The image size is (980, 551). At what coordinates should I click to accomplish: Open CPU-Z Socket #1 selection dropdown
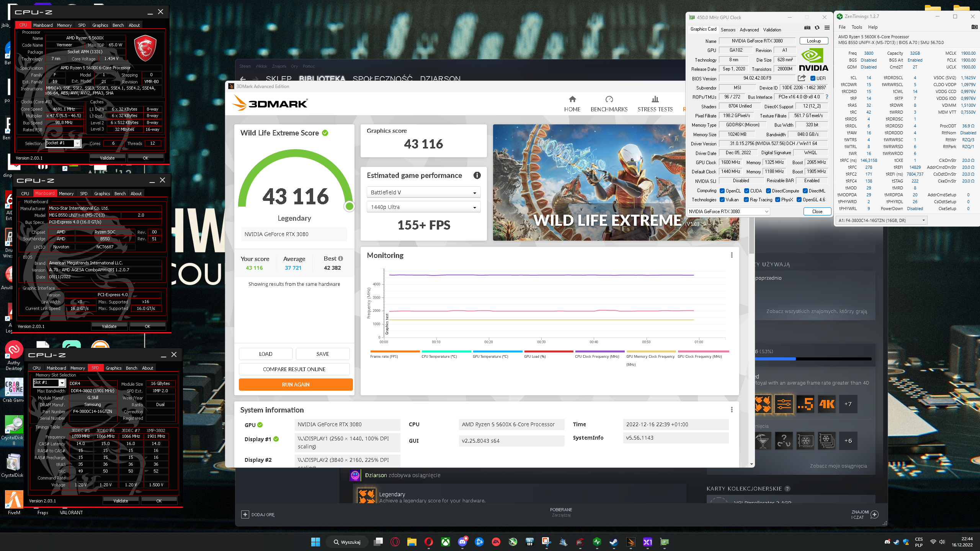point(63,143)
